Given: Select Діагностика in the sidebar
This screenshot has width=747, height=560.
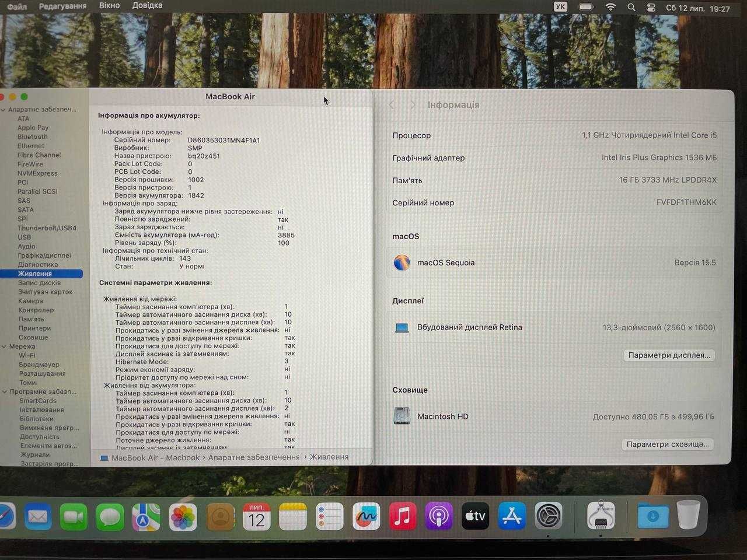Looking at the screenshot, I should pyautogui.click(x=37, y=265).
